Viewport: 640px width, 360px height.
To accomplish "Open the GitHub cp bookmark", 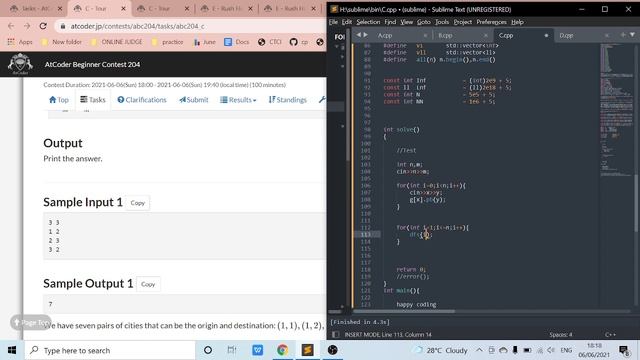I will pyautogui.click(x=299, y=42).
